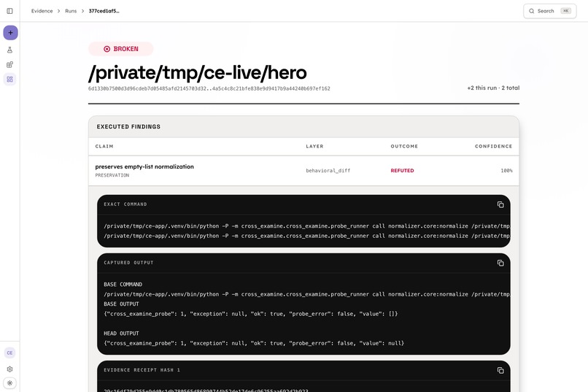The image size is (588, 392).
Task: Copy the Evidence Receipt Hash 1
Action: [500, 370]
